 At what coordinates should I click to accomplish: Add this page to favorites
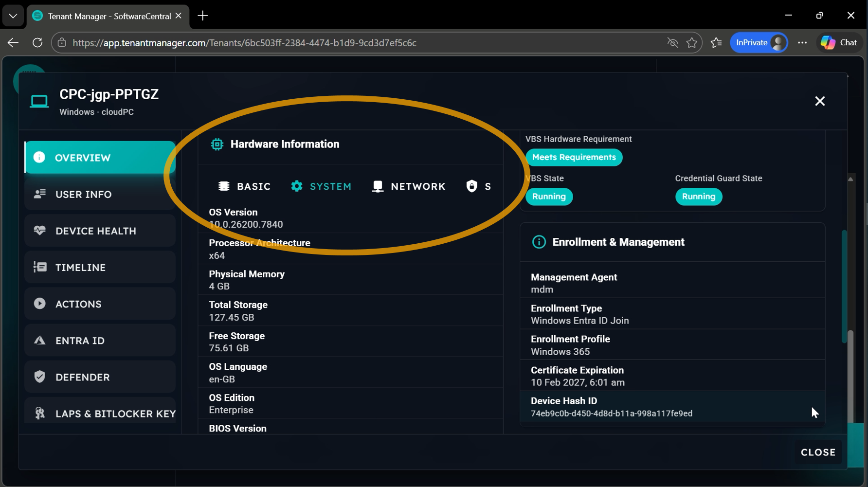(691, 43)
